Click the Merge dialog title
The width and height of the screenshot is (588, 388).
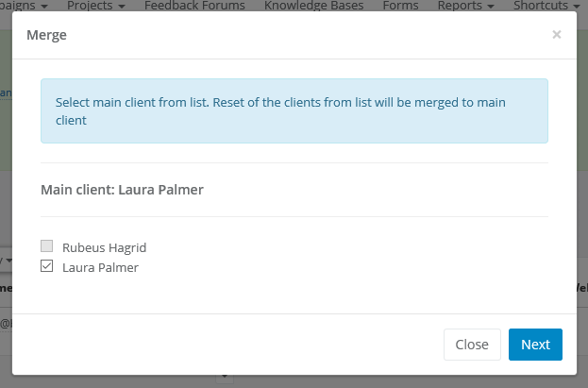(46, 36)
